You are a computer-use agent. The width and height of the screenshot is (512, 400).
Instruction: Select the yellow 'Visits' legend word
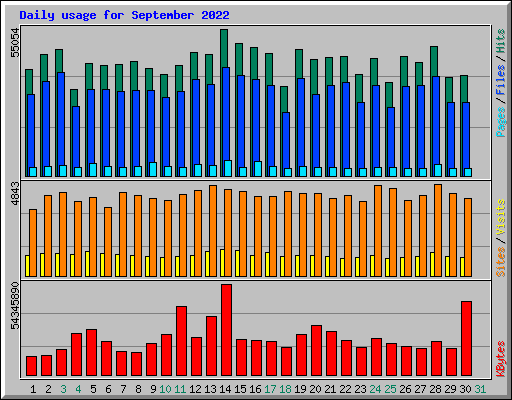pyautogui.click(x=501, y=218)
